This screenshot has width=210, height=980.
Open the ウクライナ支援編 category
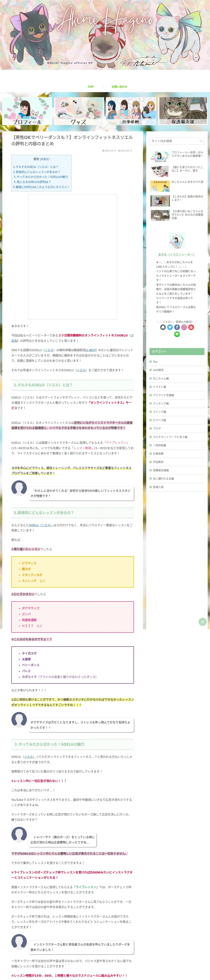[x=177, y=395]
